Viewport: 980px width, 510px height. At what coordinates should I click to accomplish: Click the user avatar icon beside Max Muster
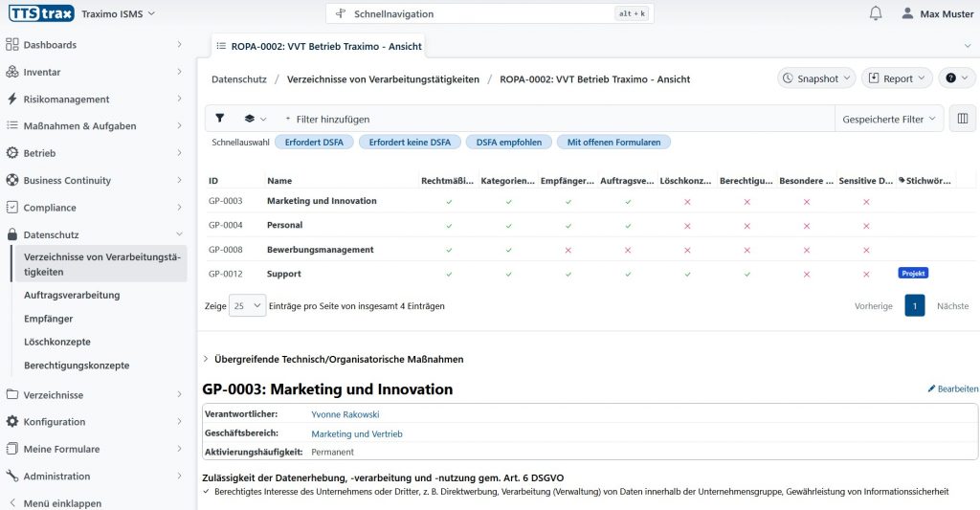click(907, 13)
